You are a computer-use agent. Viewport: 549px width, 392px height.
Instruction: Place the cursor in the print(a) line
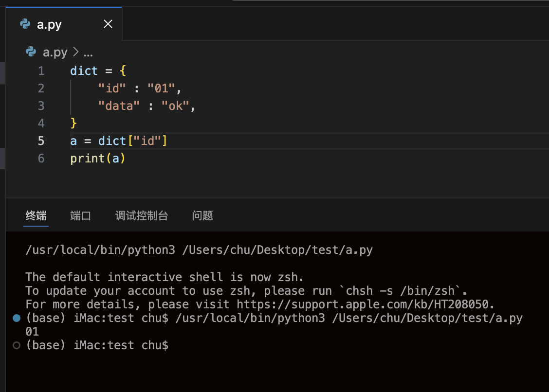(97, 158)
